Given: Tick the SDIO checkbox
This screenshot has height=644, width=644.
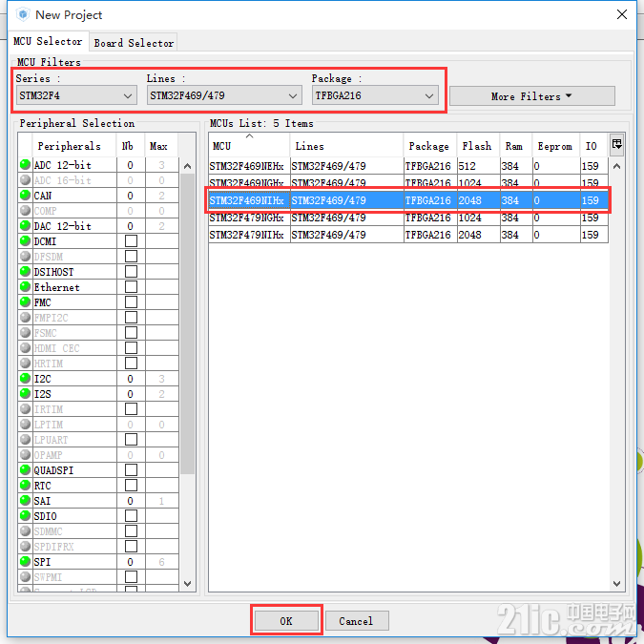Looking at the screenshot, I should 131,515.
